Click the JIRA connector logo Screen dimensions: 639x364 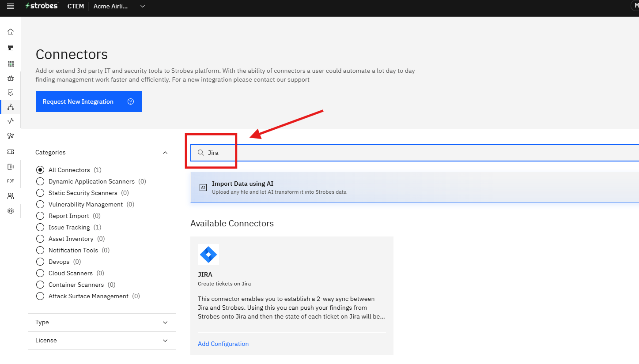pos(208,255)
